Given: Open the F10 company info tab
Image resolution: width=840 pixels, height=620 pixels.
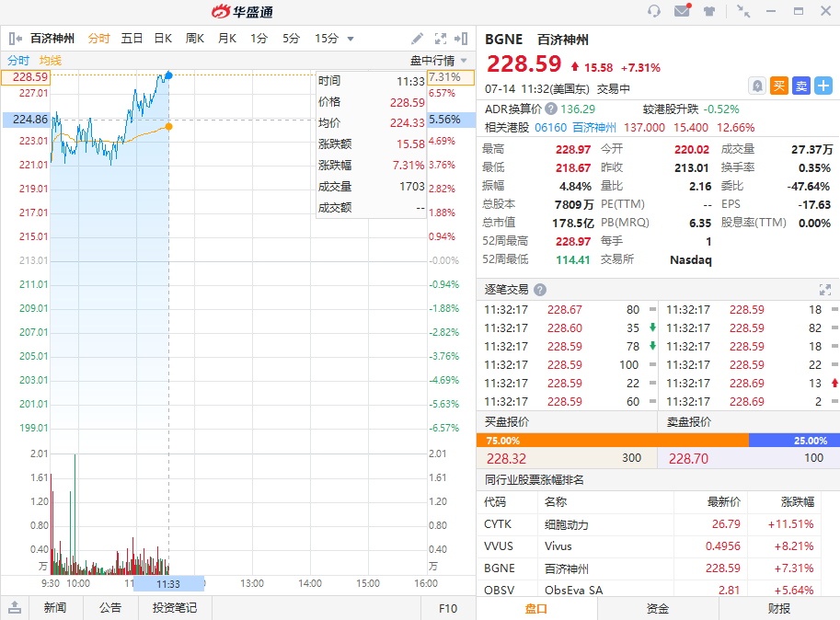Looking at the screenshot, I should (448, 608).
